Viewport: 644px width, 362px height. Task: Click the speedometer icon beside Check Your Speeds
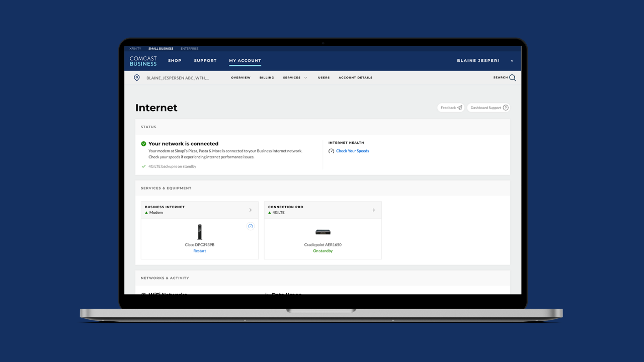[331, 151]
